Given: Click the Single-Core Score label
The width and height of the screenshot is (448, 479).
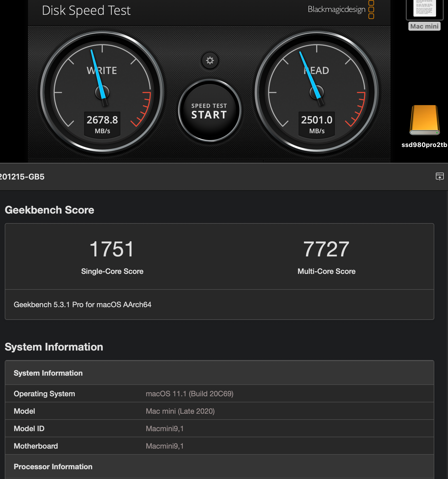Looking at the screenshot, I should point(112,271).
